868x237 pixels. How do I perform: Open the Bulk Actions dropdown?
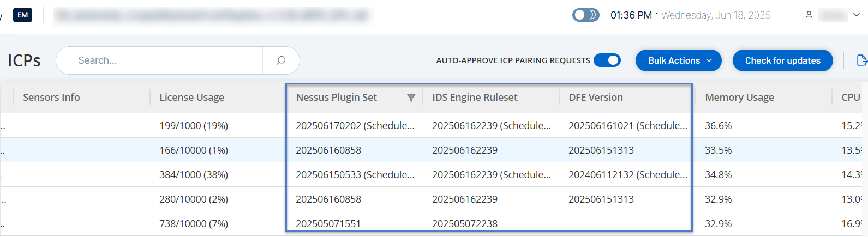tap(678, 60)
